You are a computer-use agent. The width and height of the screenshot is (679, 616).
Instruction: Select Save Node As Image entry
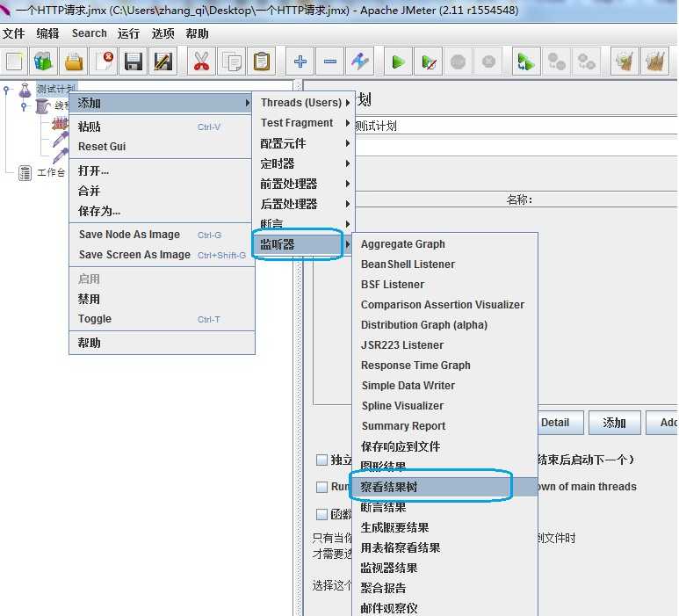(x=162, y=235)
